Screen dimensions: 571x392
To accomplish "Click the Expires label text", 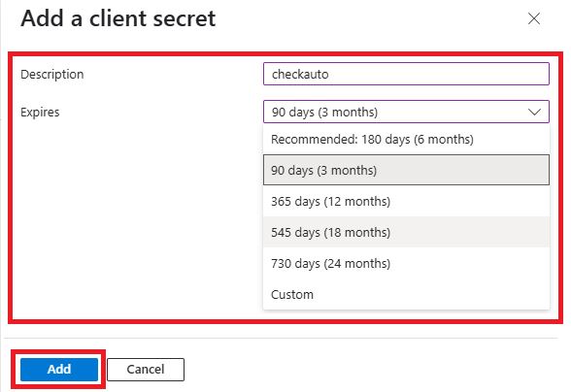I will click(x=40, y=113).
